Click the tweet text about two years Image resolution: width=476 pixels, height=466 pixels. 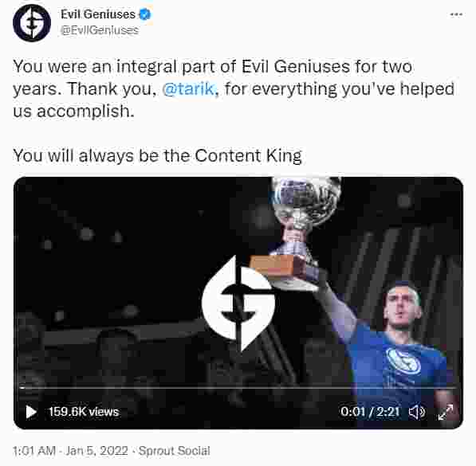[234, 89]
